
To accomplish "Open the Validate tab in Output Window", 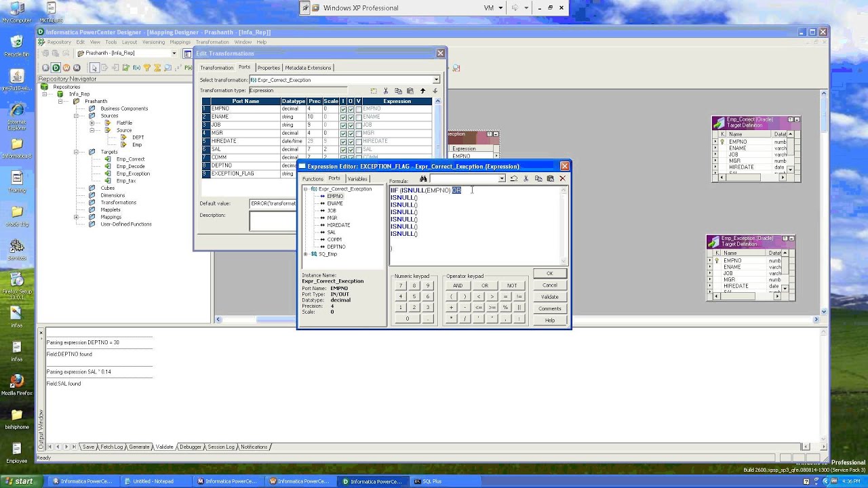I will tap(164, 447).
